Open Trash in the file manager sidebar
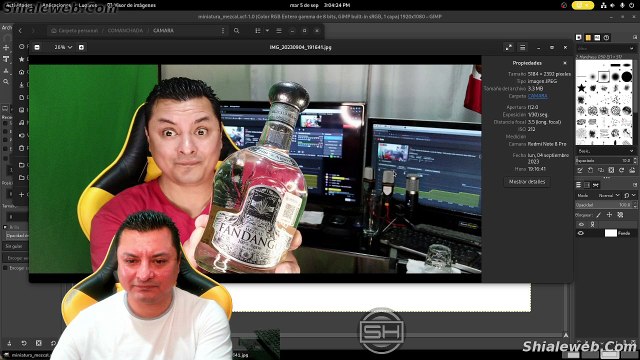Viewport: 640px width, 360px height. click(x=22, y=148)
